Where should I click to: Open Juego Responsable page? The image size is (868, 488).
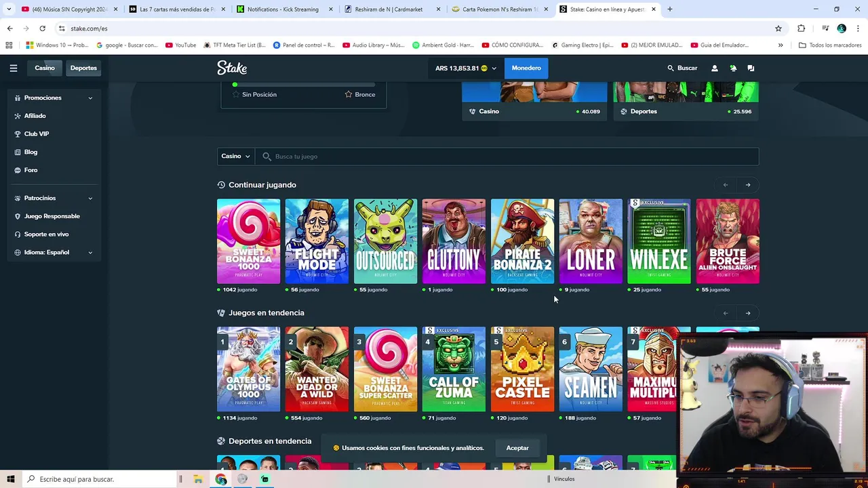click(52, 216)
